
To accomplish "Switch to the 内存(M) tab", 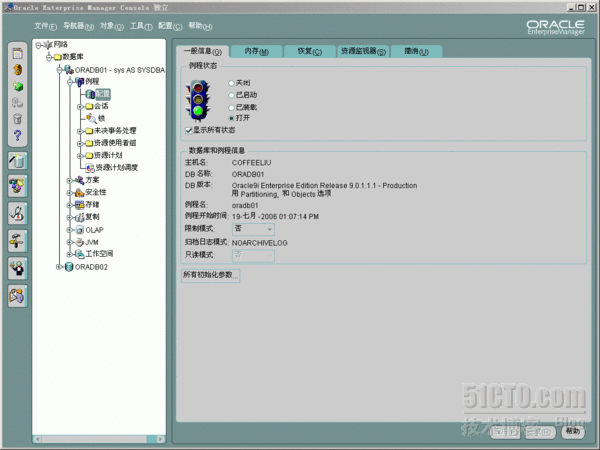I will pos(256,51).
